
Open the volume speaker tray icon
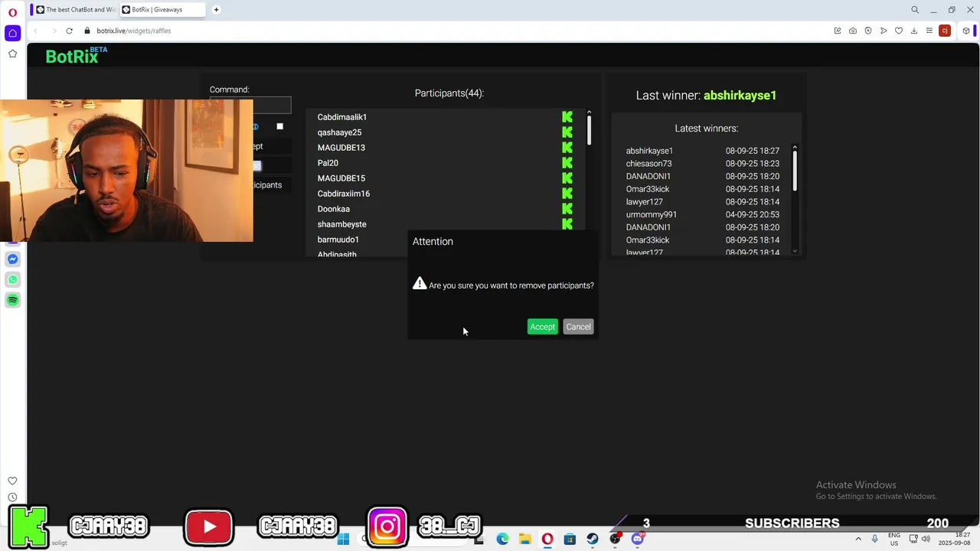tap(926, 539)
